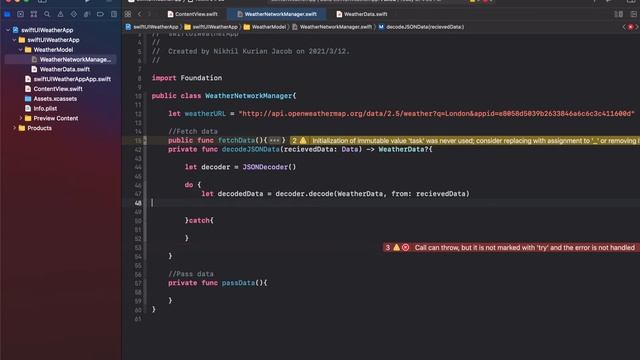This screenshot has height=360, width=640.
Task: Add an editor pane on the right
Action: (x=633, y=14)
